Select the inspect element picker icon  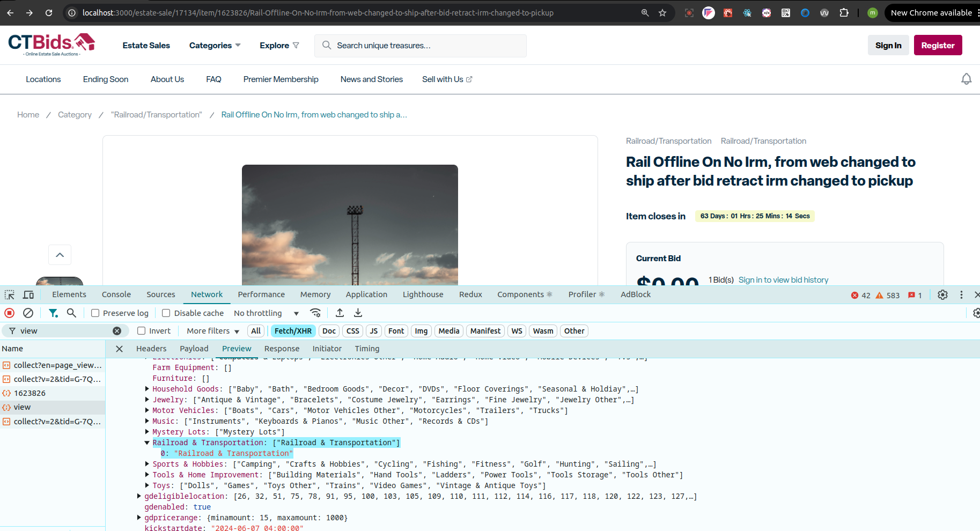click(x=10, y=294)
